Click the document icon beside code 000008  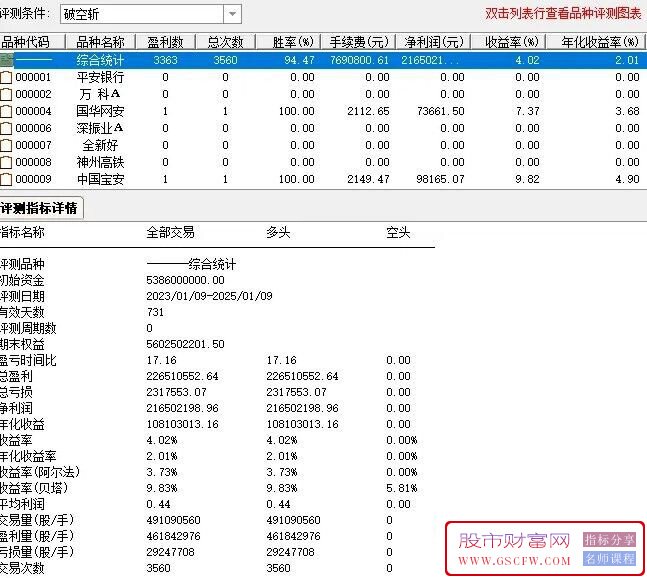(x=7, y=162)
